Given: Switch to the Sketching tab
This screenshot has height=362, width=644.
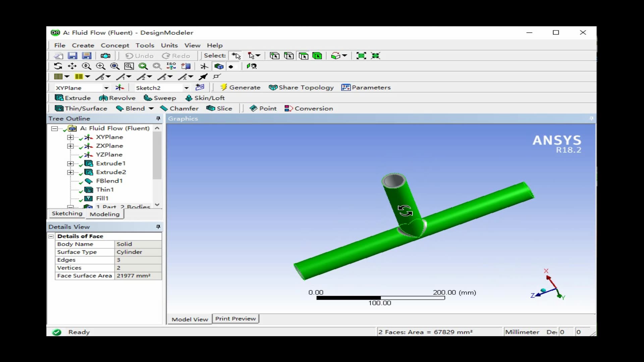Looking at the screenshot, I should point(67,214).
